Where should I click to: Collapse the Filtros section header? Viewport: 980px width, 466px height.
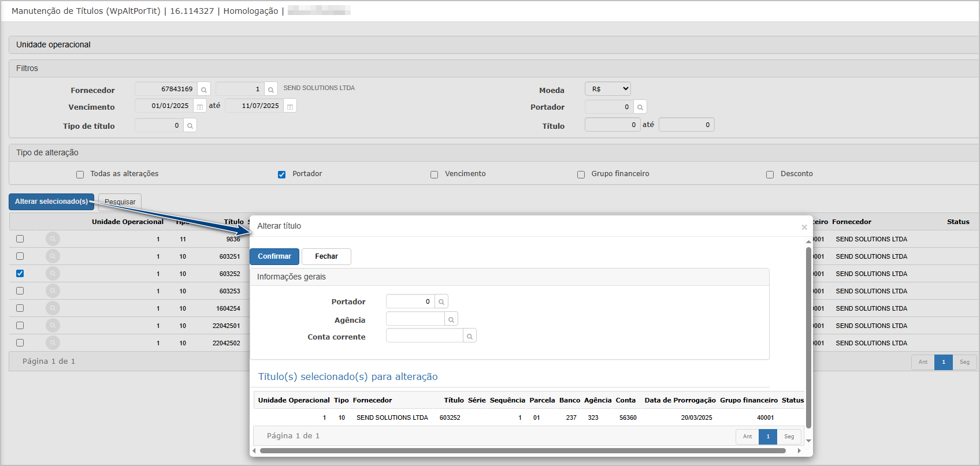tap(494, 68)
